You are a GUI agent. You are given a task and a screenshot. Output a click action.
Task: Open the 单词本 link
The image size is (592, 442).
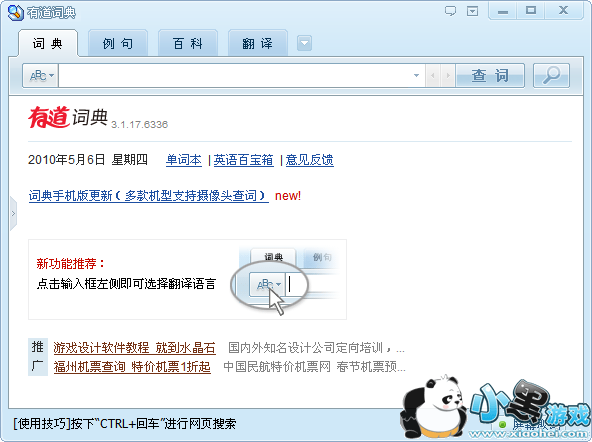pyautogui.click(x=184, y=160)
